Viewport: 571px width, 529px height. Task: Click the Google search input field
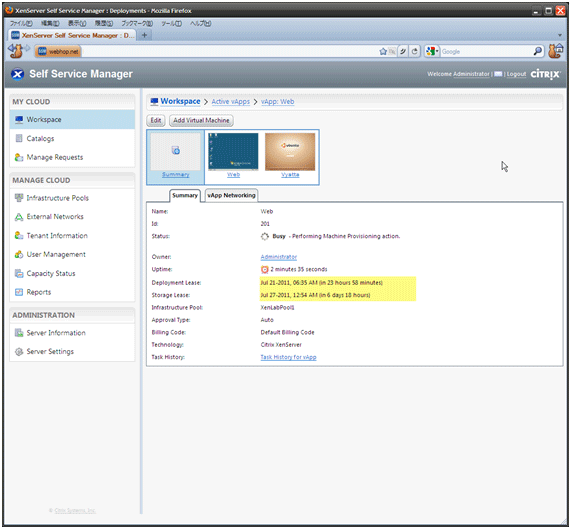[486, 51]
